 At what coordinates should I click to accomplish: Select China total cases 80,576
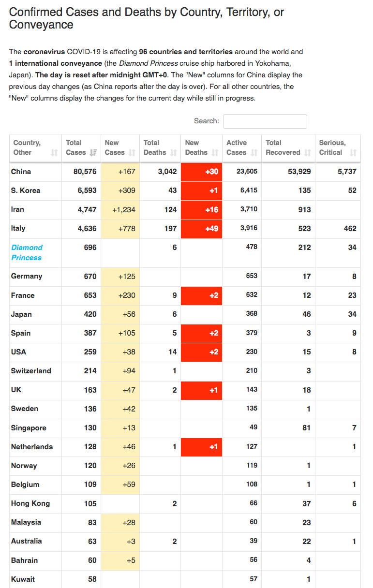click(85, 172)
